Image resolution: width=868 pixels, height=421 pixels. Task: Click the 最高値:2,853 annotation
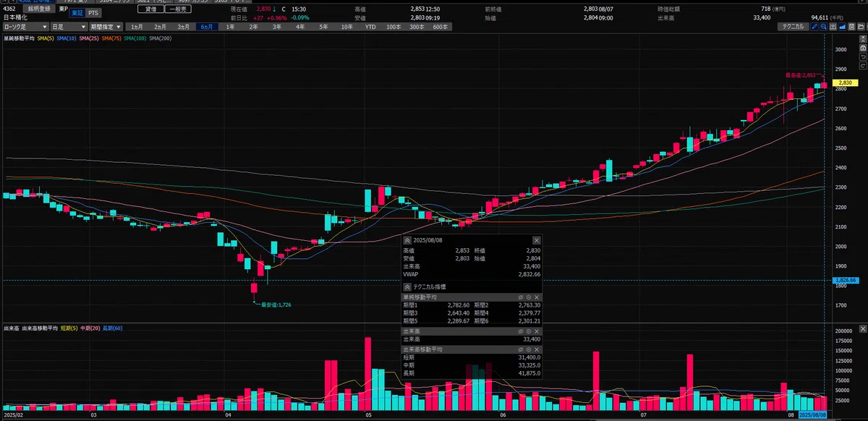[801, 75]
